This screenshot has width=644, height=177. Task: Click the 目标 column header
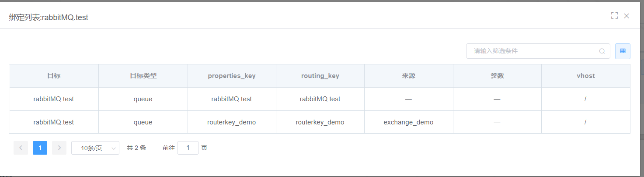point(54,76)
